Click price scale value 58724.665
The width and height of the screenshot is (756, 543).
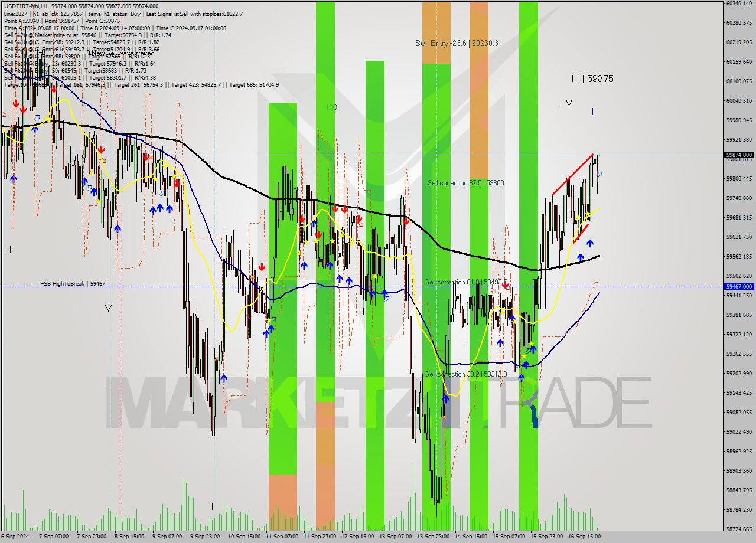tap(739, 529)
